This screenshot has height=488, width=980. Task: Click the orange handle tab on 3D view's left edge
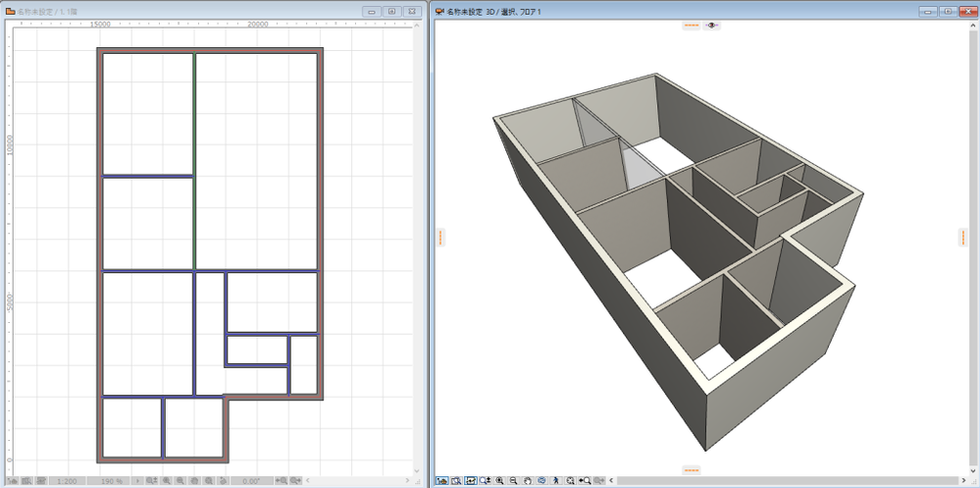click(x=440, y=237)
